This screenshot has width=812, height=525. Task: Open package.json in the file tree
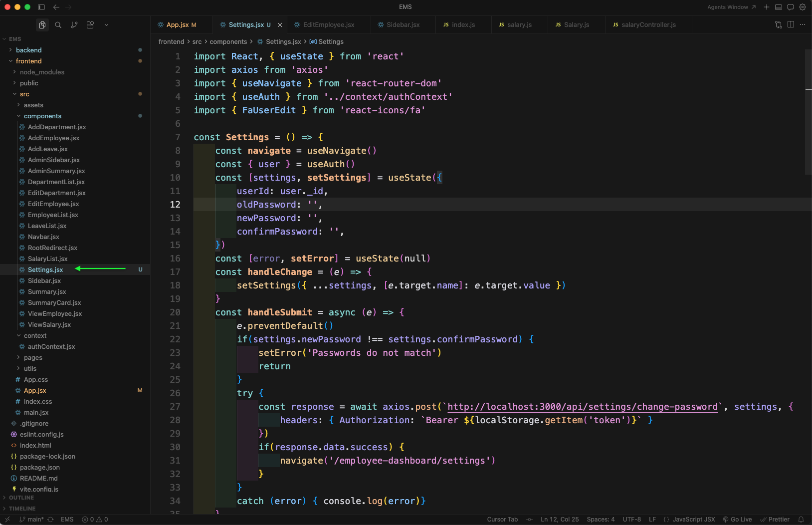75,467
